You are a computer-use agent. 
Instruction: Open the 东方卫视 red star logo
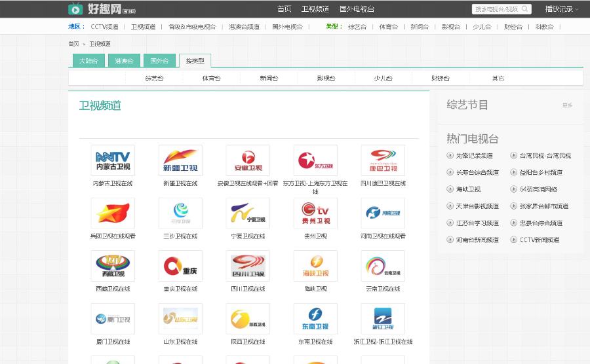click(x=315, y=160)
